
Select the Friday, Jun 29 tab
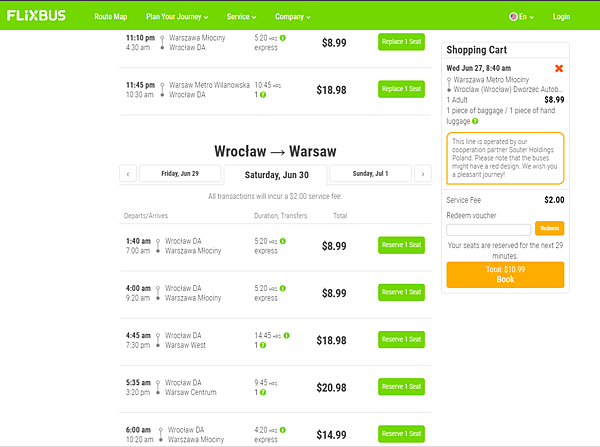tap(180, 173)
